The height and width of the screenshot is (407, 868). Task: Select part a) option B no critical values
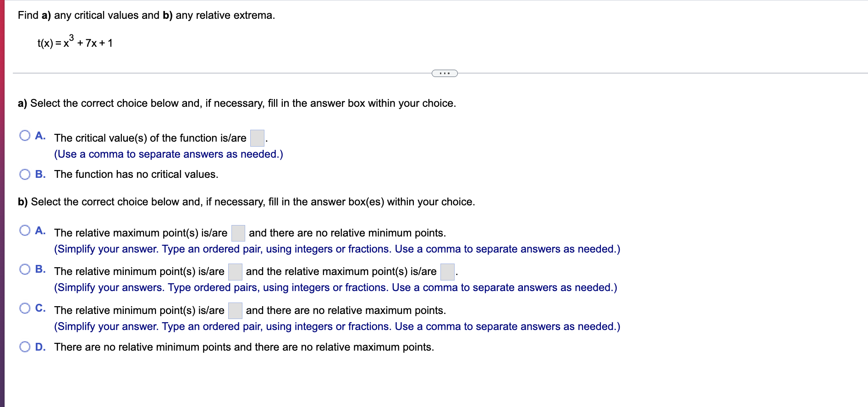[25, 174]
